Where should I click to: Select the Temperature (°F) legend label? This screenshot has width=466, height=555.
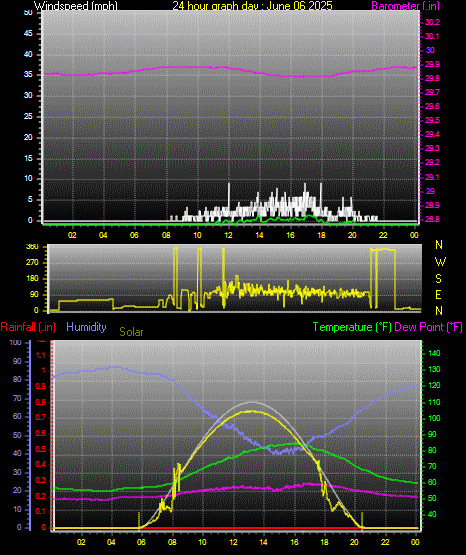352,327
